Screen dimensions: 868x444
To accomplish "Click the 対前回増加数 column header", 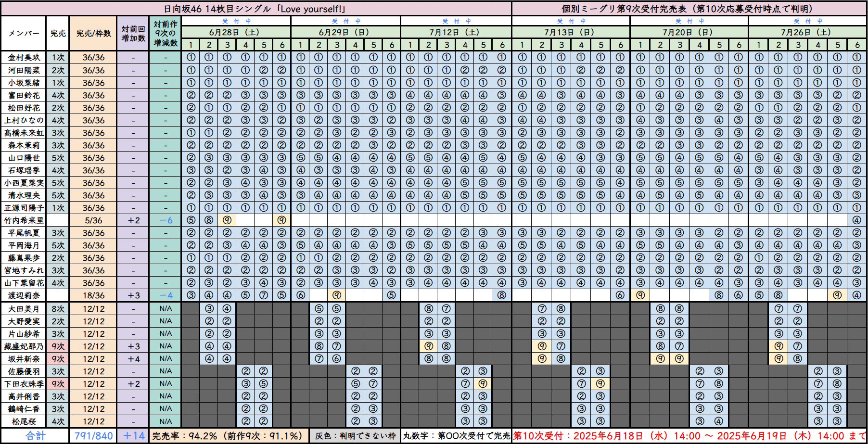I will pyautogui.click(x=133, y=33).
